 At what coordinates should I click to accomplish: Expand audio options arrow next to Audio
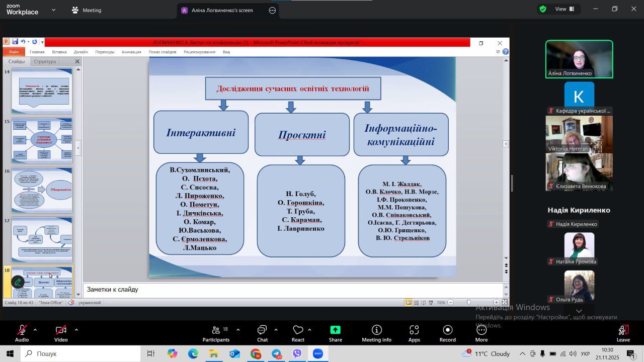(35, 330)
